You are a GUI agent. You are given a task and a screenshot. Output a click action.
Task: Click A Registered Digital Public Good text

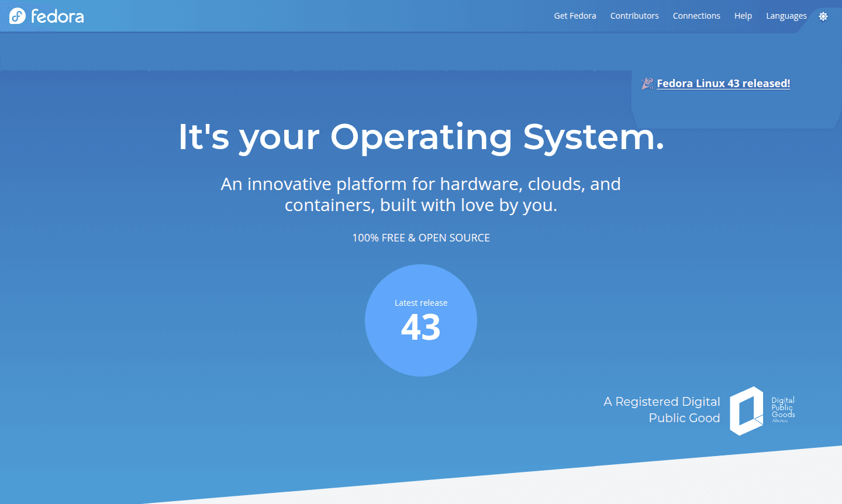pos(661,409)
